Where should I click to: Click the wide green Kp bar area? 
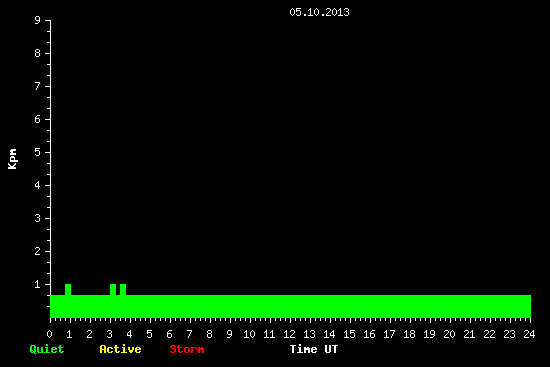coord(290,306)
